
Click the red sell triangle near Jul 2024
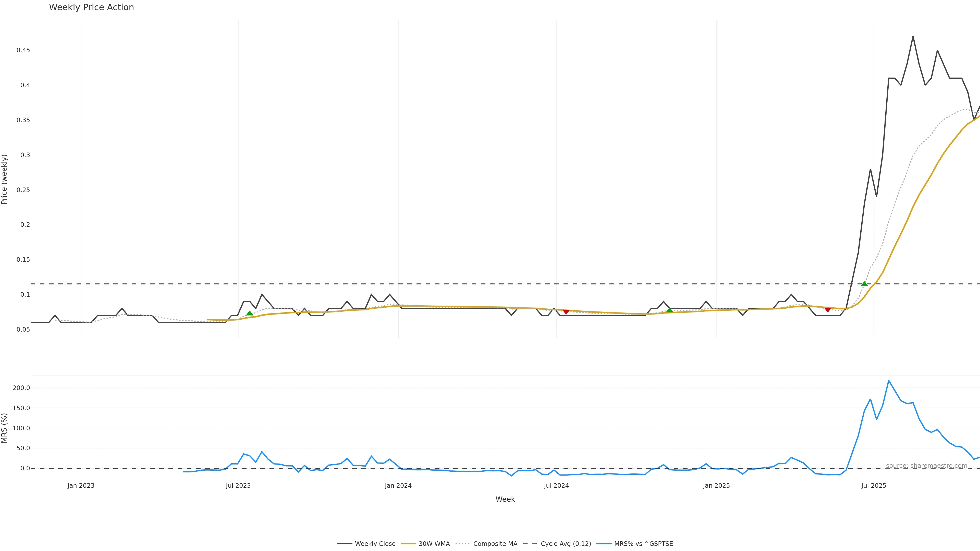[566, 312]
